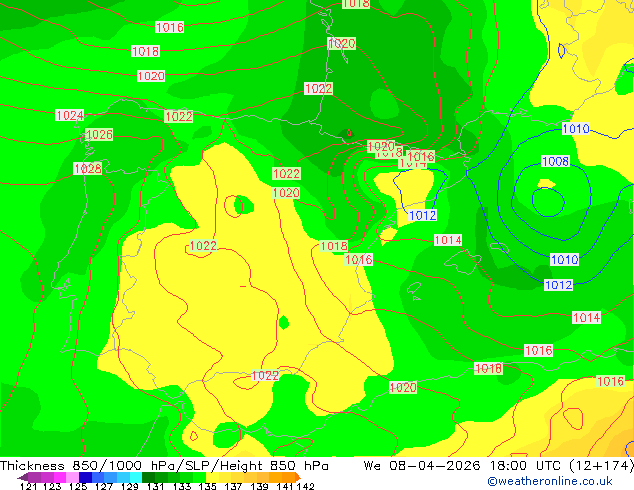This screenshot has width=634, height=490.
Task: Select the darkest green legend swatch at 131
Action: [148, 477]
